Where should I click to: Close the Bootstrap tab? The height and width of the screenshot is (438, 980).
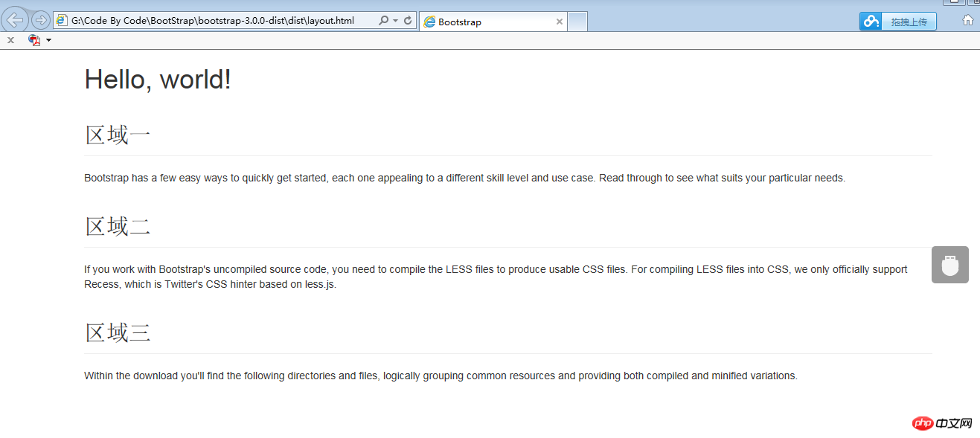(x=560, y=22)
